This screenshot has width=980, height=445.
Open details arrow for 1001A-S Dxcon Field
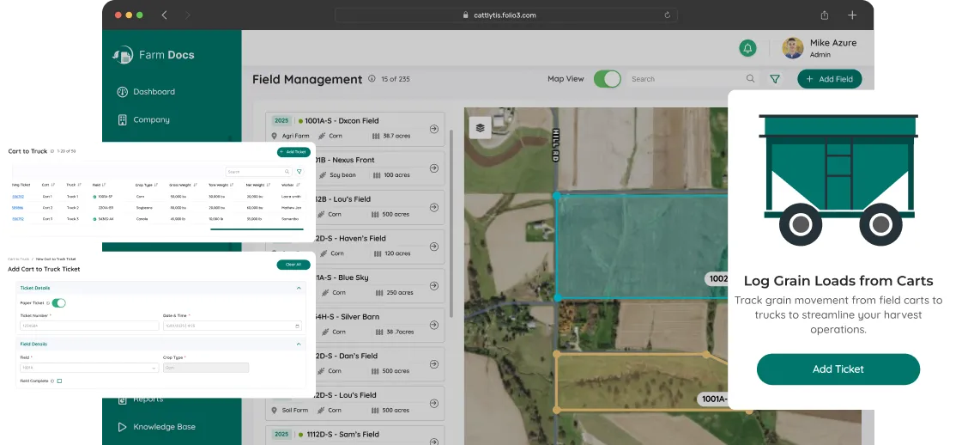pyautogui.click(x=433, y=128)
